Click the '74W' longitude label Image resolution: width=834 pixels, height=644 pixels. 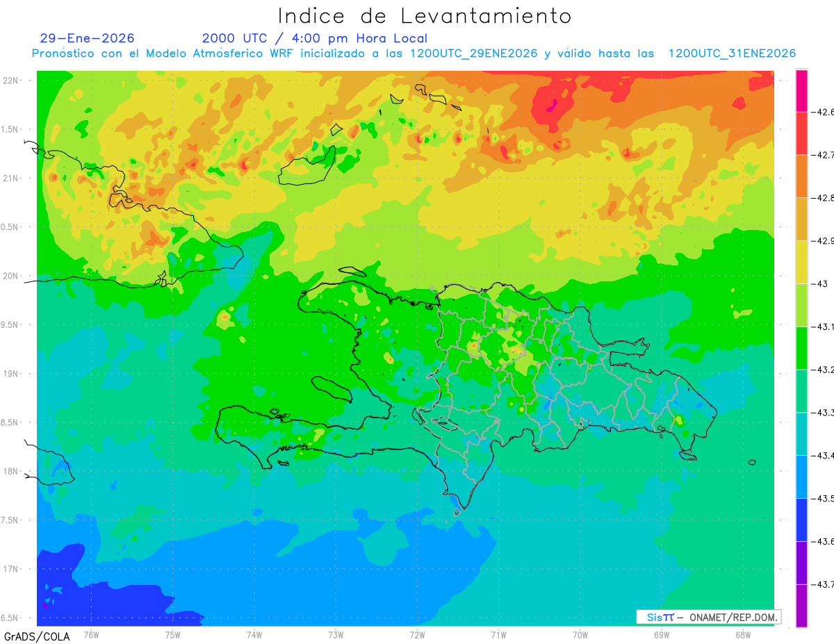[x=254, y=635]
